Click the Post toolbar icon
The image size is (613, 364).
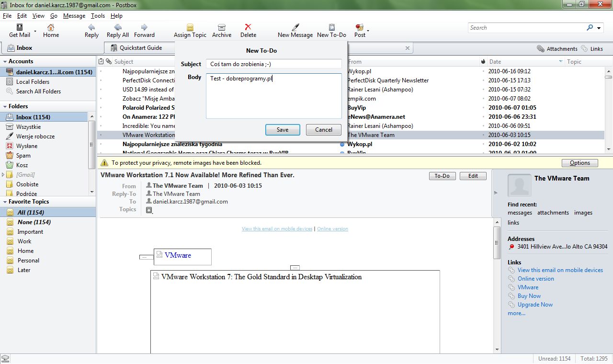(359, 27)
